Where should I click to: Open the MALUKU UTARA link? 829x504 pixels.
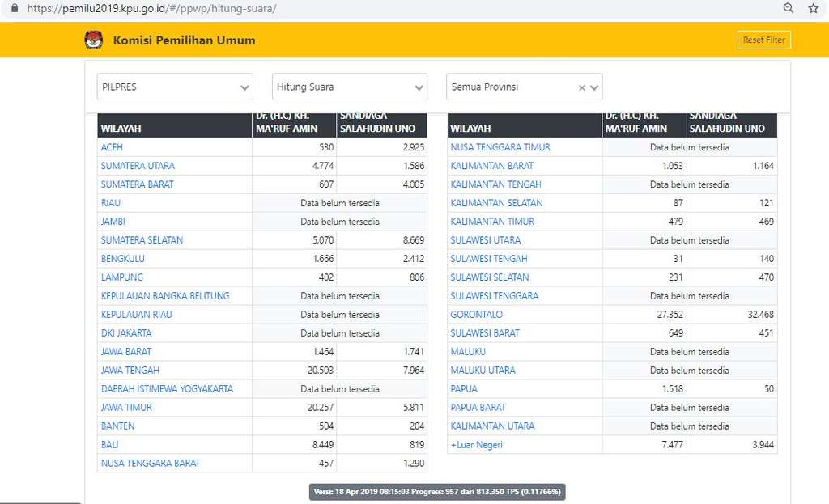[x=483, y=370]
